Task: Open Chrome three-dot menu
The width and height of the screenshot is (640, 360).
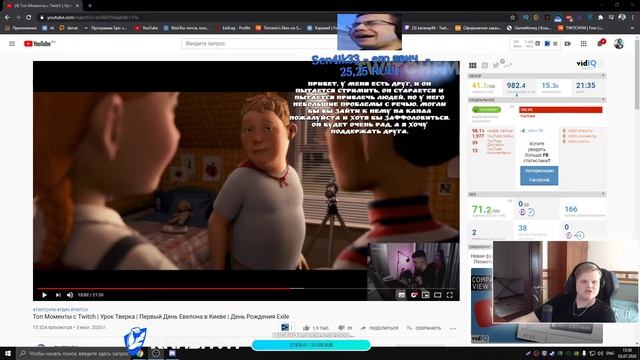Action: click(633, 18)
